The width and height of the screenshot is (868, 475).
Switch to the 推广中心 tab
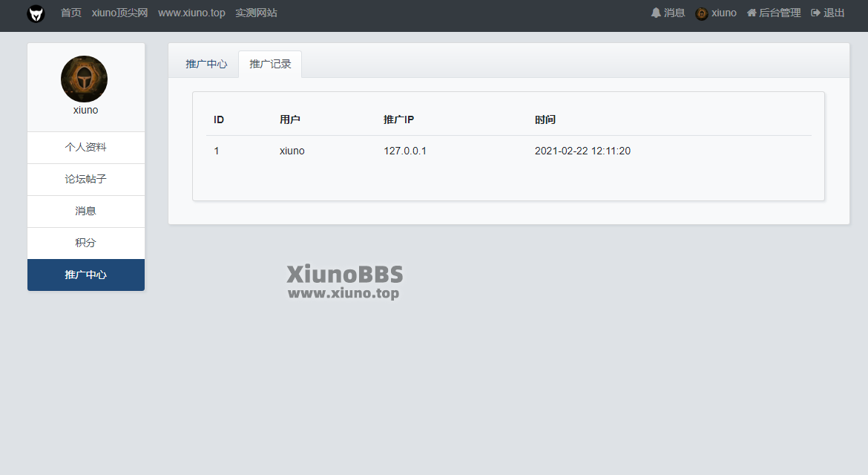coord(206,64)
